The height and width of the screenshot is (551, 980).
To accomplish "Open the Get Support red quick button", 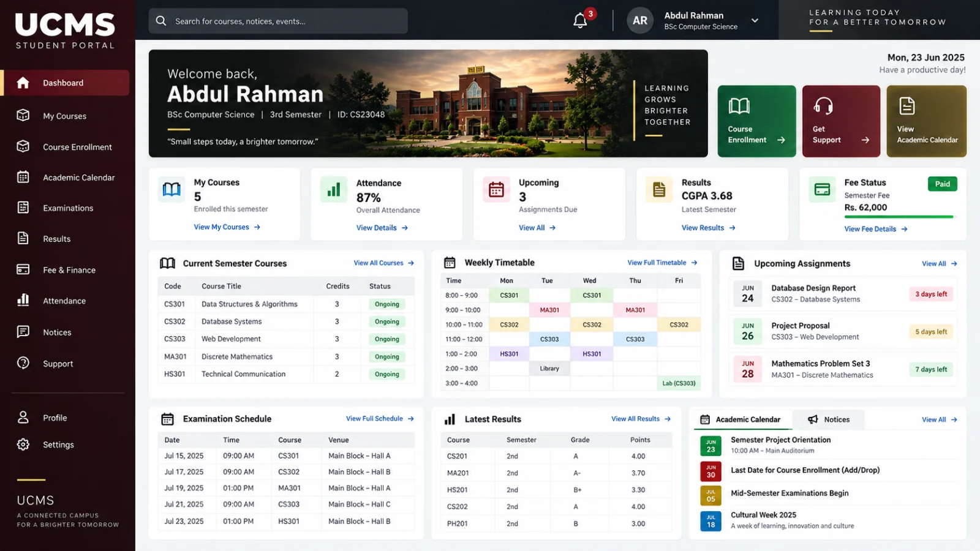I will tap(841, 121).
